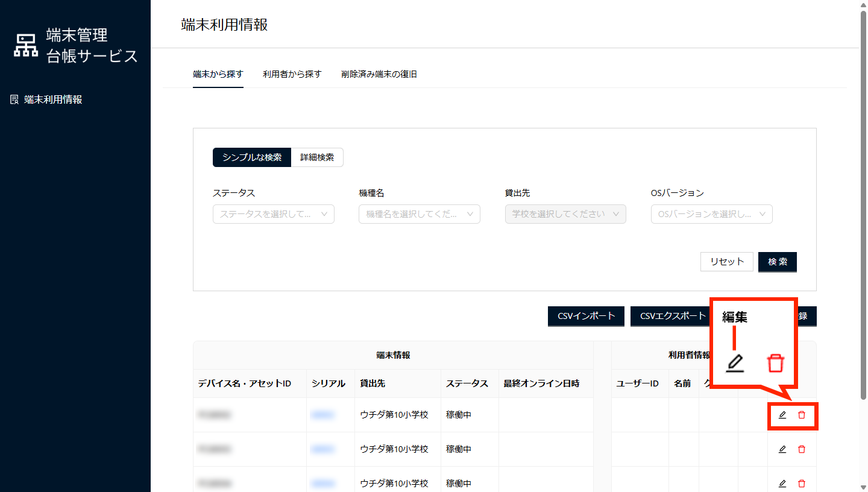Click the serial link in first row
Image resolution: width=868 pixels, height=492 pixels.
tap(323, 415)
